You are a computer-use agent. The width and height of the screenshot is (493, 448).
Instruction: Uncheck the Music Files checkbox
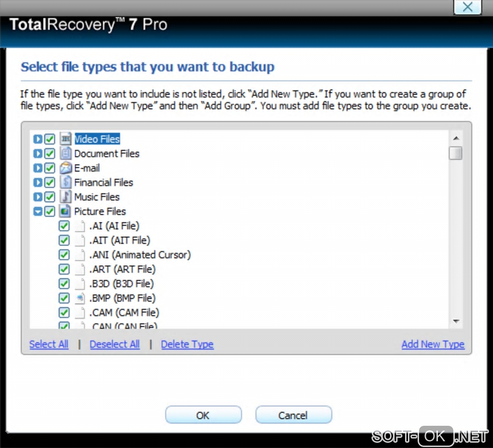49,197
